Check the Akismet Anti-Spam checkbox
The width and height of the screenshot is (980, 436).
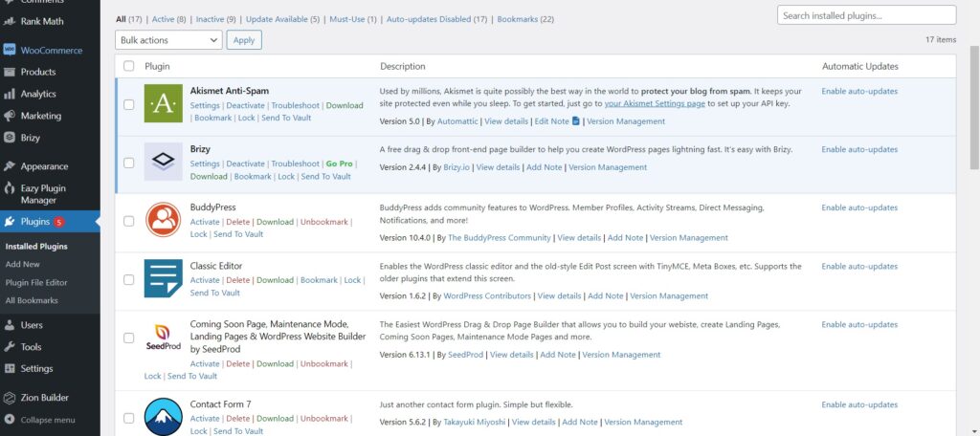[129, 104]
